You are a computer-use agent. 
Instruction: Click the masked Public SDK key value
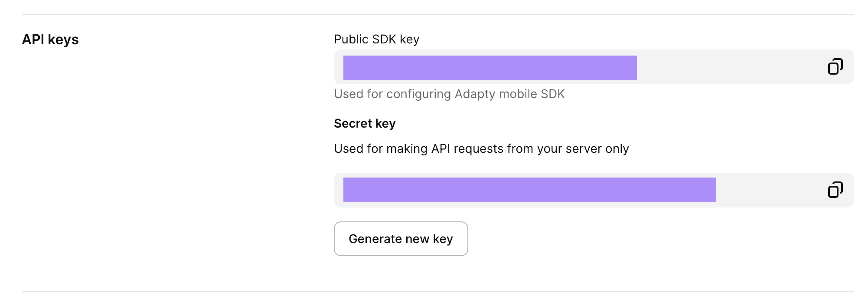[490, 68]
